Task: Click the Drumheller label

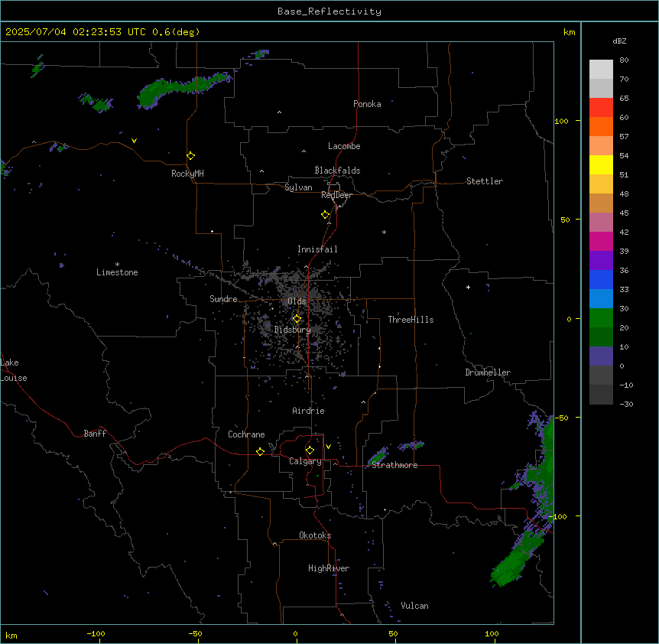Action: click(x=488, y=372)
